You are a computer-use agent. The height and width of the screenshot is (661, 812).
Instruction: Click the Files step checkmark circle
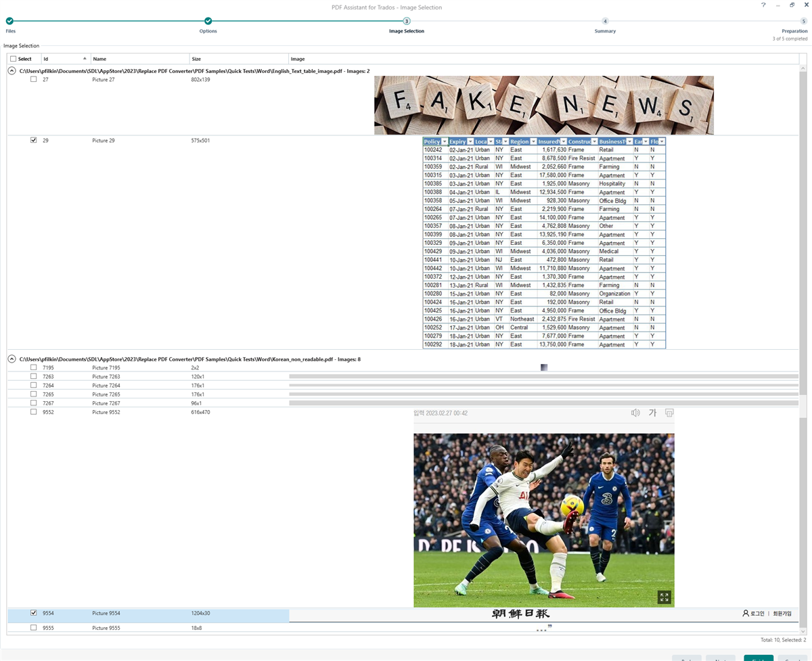coord(9,21)
